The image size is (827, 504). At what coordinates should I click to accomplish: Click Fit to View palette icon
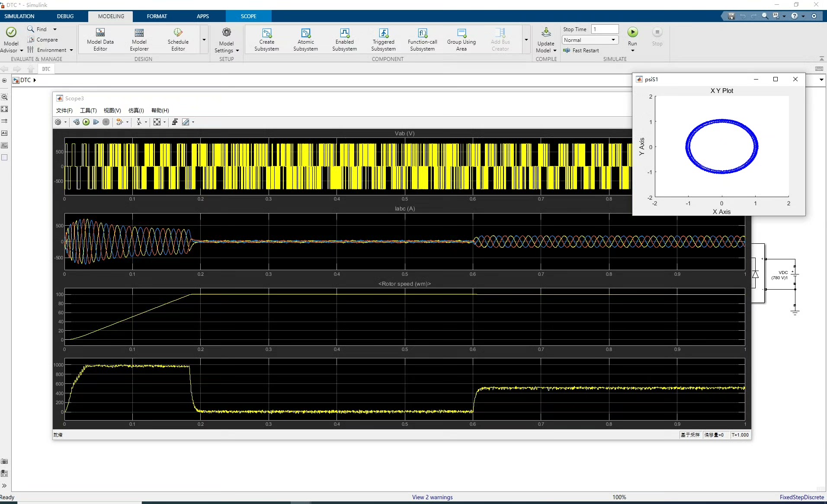click(x=5, y=109)
